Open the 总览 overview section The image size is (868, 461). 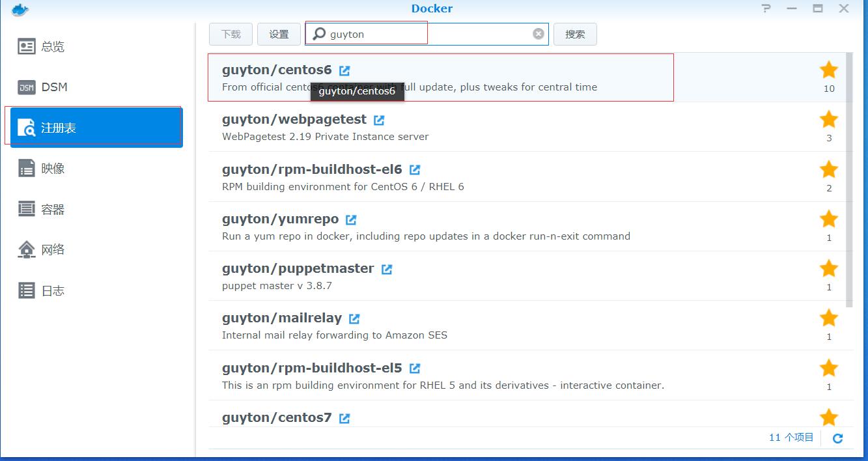(96, 47)
